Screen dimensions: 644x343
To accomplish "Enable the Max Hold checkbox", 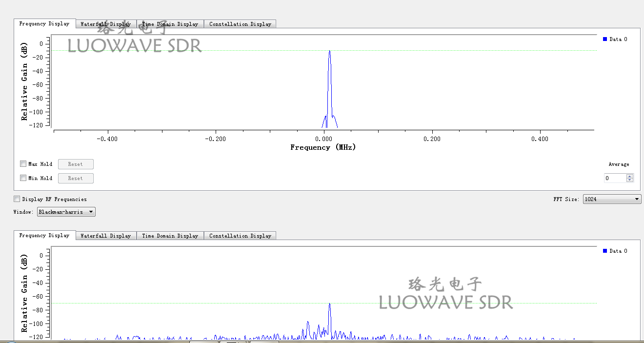I will 23,164.
